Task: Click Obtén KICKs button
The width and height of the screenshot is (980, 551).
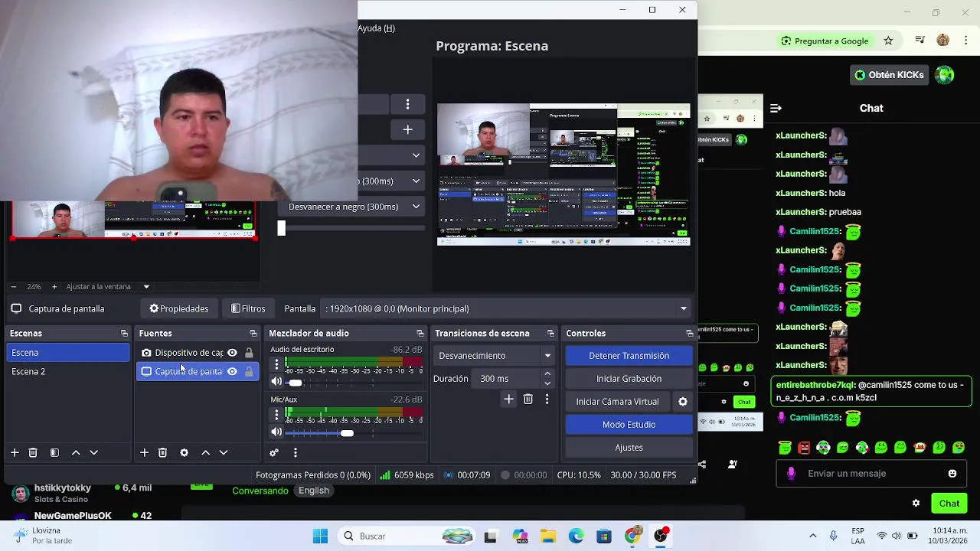Action: point(889,75)
